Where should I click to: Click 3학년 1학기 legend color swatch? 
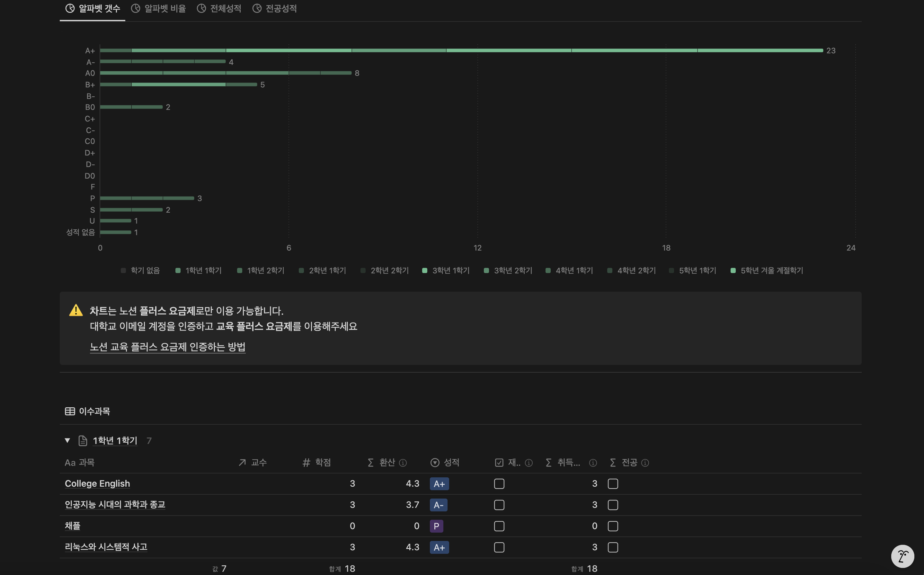pos(425,270)
